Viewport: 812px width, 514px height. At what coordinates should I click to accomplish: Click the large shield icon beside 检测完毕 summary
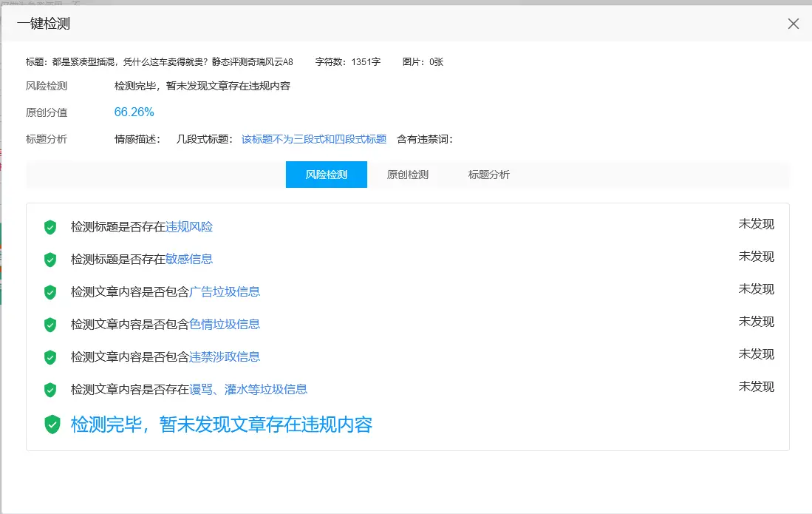[52, 425]
